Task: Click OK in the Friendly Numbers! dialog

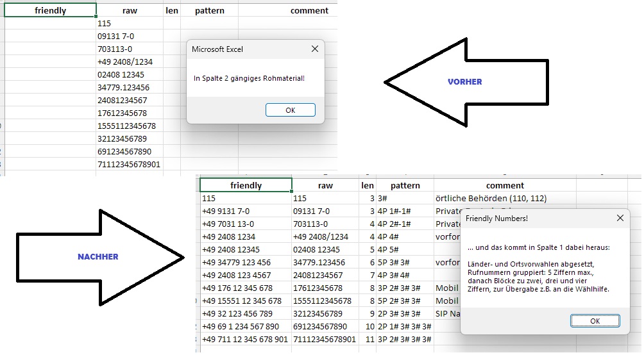Action: click(595, 321)
